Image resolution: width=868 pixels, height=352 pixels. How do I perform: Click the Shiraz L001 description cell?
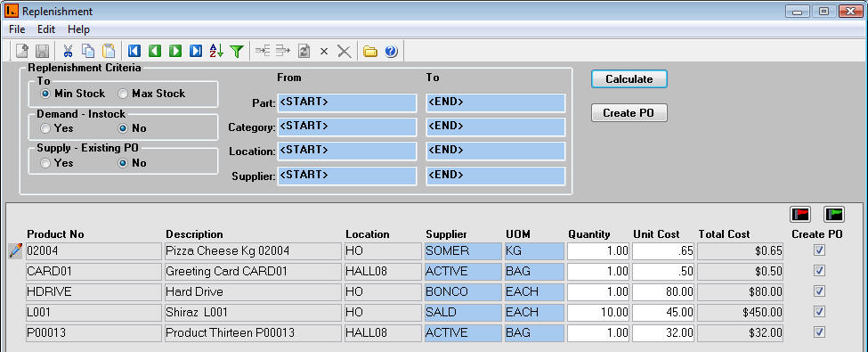coord(253,312)
